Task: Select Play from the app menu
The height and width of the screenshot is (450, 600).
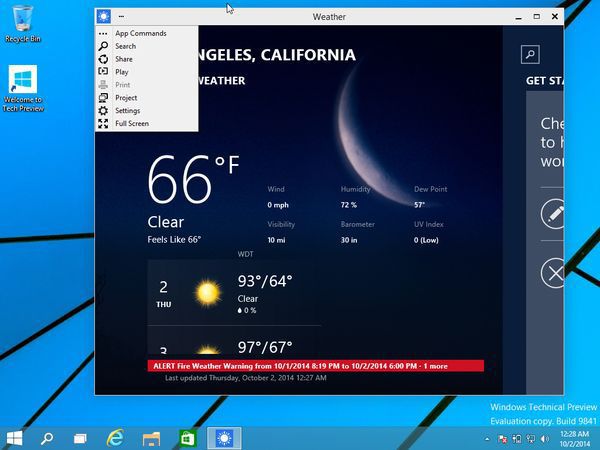Action: (x=147, y=72)
